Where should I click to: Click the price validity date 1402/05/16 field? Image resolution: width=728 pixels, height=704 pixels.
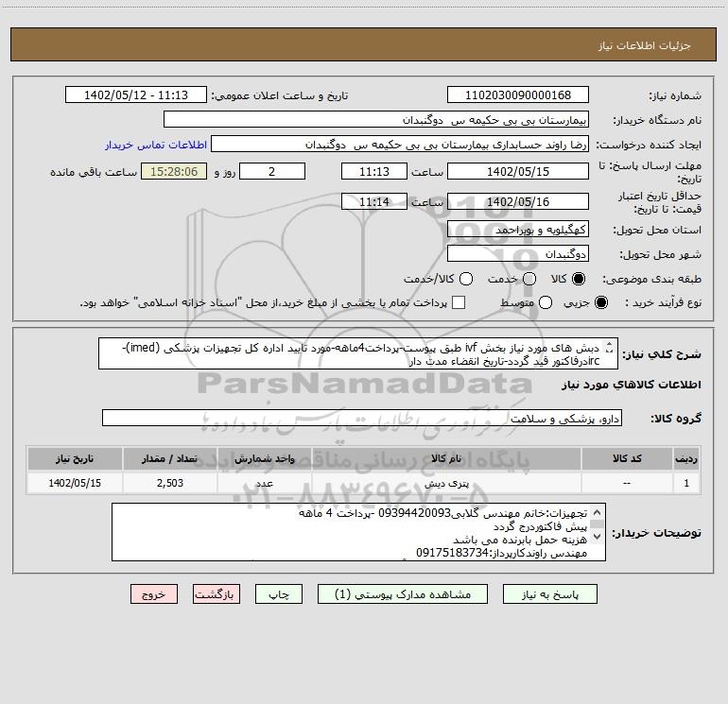[x=518, y=202]
